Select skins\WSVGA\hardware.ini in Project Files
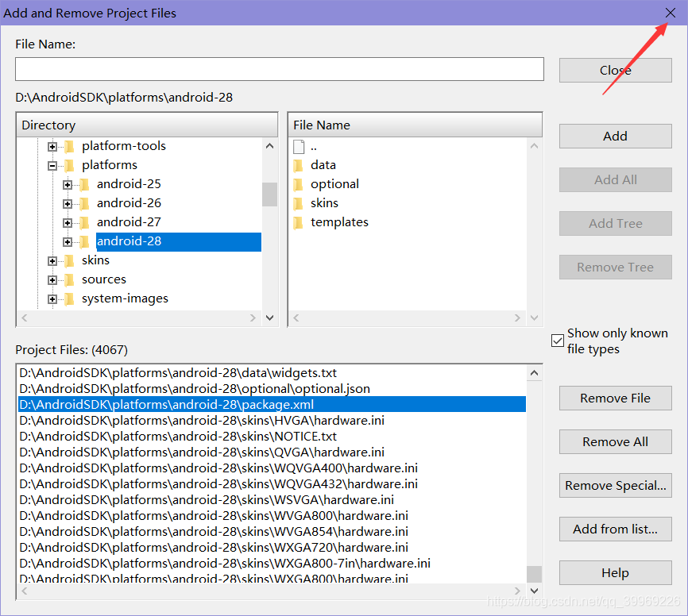Image resolution: width=688 pixels, height=616 pixels. [x=272, y=500]
